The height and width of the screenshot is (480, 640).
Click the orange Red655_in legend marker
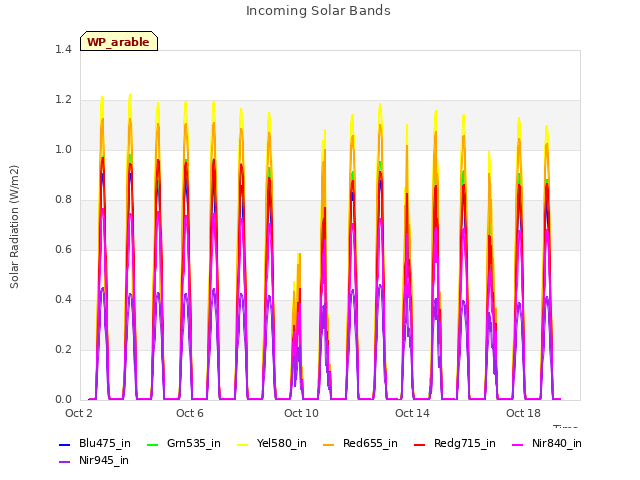click(329, 444)
